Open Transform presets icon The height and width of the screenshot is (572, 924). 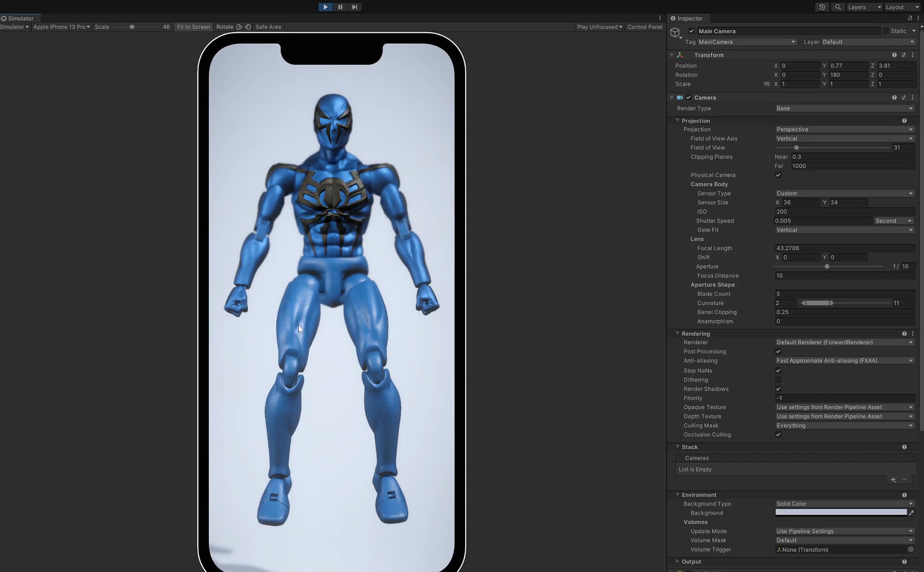pyautogui.click(x=904, y=55)
